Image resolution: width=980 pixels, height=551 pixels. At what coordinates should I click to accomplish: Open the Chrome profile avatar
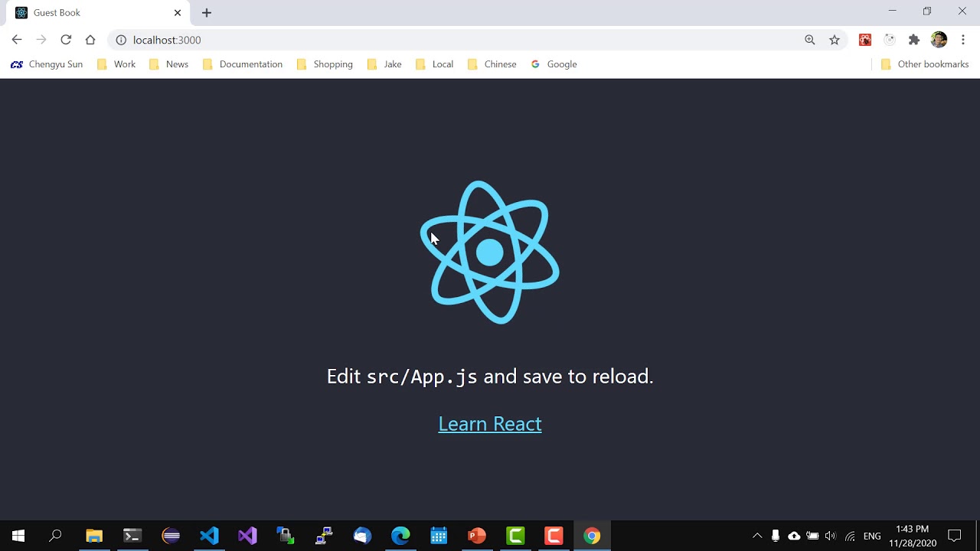coord(939,40)
